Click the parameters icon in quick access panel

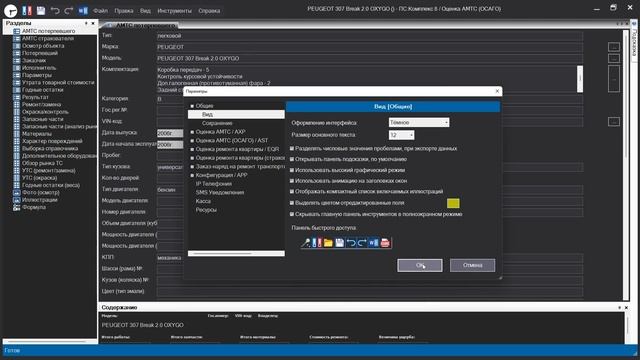[317, 243]
